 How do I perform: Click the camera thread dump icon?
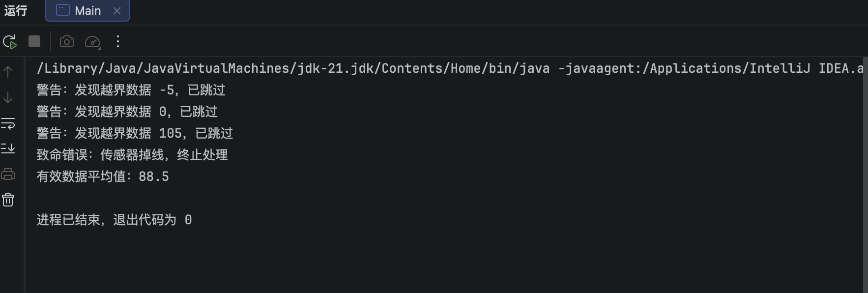click(67, 42)
